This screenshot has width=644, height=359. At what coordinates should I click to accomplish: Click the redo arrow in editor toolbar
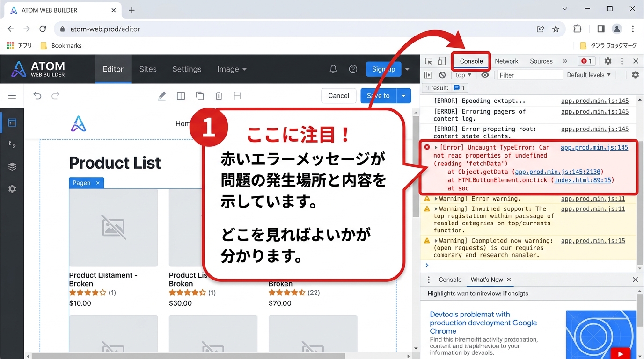pyautogui.click(x=55, y=96)
